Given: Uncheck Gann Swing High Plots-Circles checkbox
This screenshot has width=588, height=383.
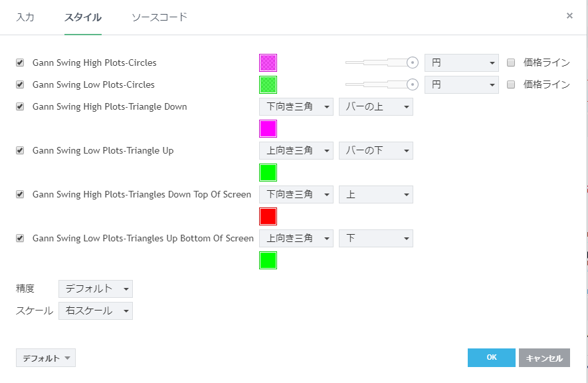Looking at the screenshot, I should pyautogui.click(x=20, y=63).
